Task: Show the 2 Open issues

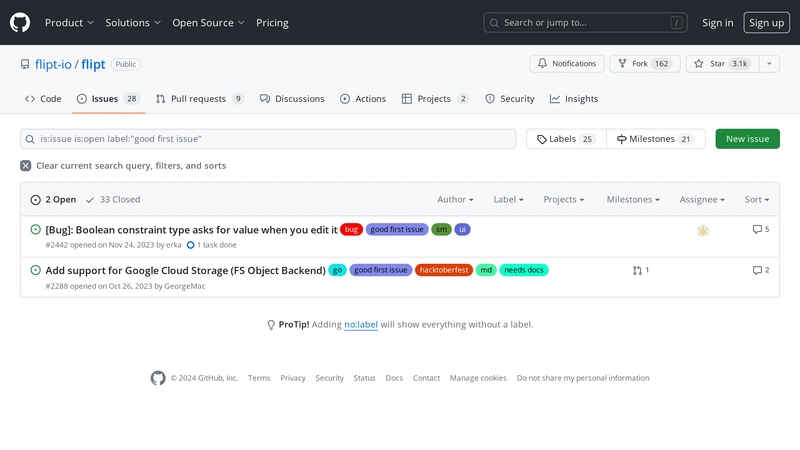Action: click(x=54, y=200)
